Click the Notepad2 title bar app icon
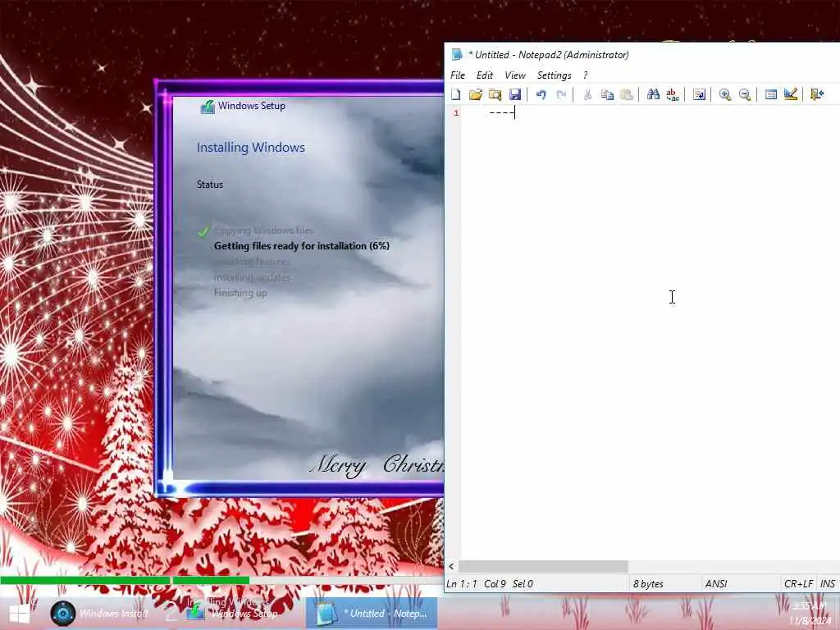 pyautogui.click(x=457, y=55)
